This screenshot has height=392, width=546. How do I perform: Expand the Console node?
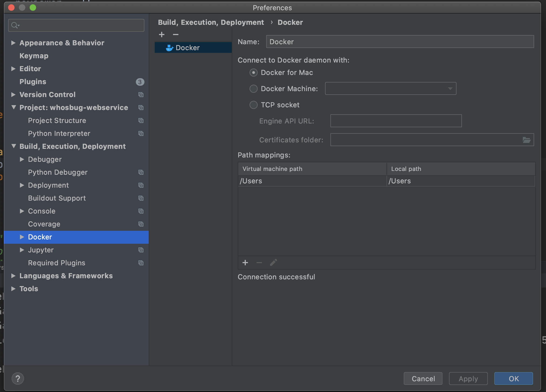[x=22, y=211]
